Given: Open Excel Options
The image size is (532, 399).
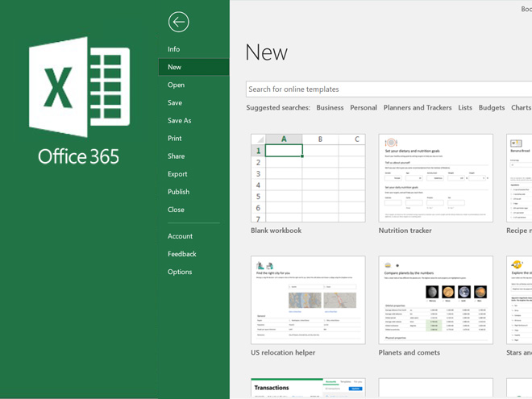Looking at the screenshot, I should click(x=180, y=272).
